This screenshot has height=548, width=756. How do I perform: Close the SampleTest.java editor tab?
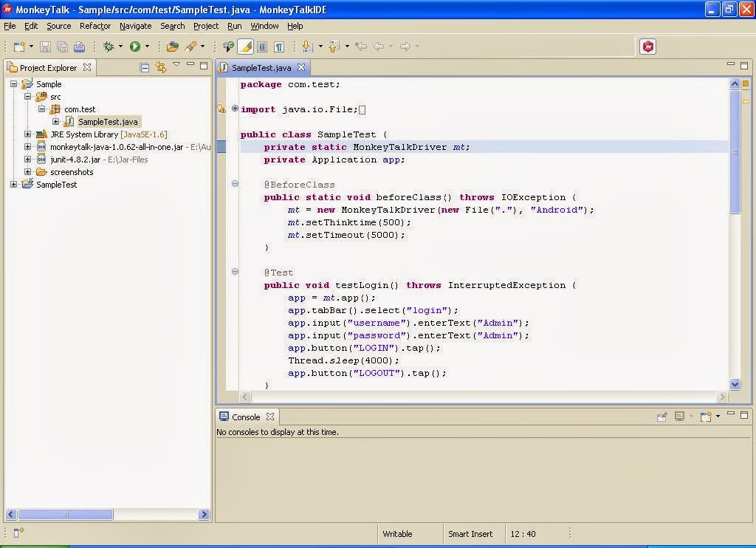click(x=301, y=67)
